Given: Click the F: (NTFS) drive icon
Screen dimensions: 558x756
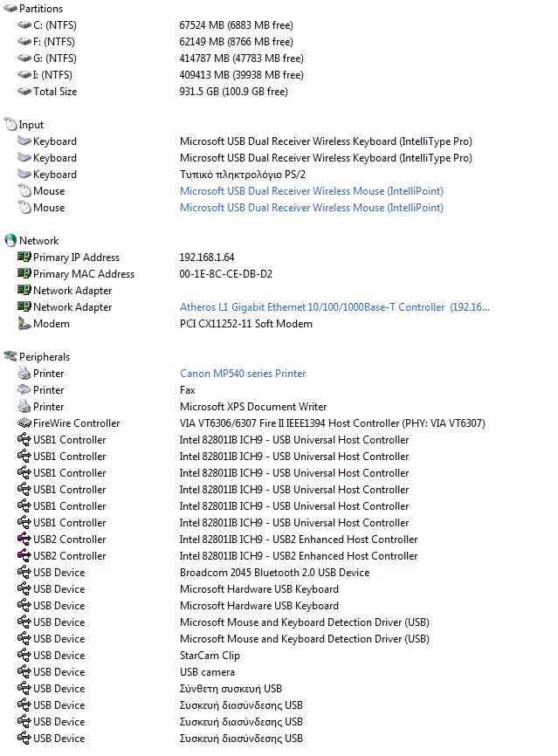Looking at the screenshot, I should click(x=24, y=41).
